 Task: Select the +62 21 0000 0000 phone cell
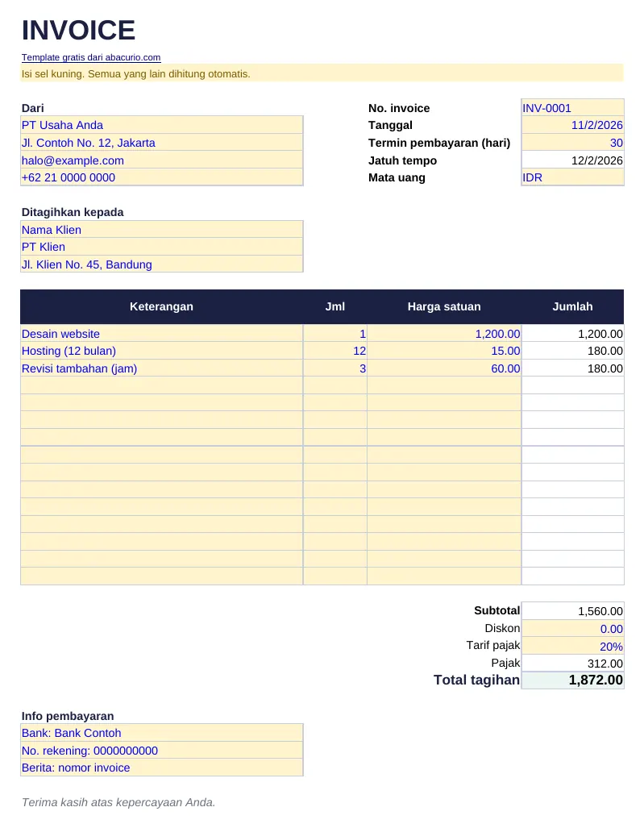[x=162, y=177]
